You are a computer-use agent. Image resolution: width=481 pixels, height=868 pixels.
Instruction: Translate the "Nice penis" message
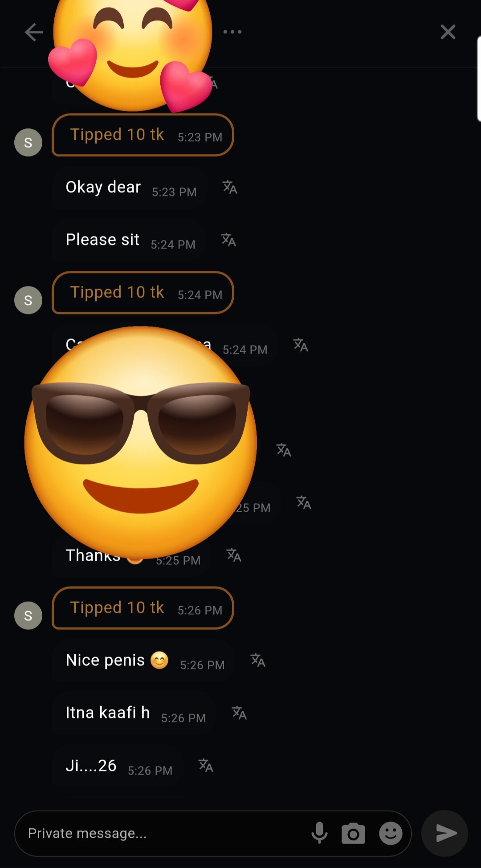pos(258,660)
